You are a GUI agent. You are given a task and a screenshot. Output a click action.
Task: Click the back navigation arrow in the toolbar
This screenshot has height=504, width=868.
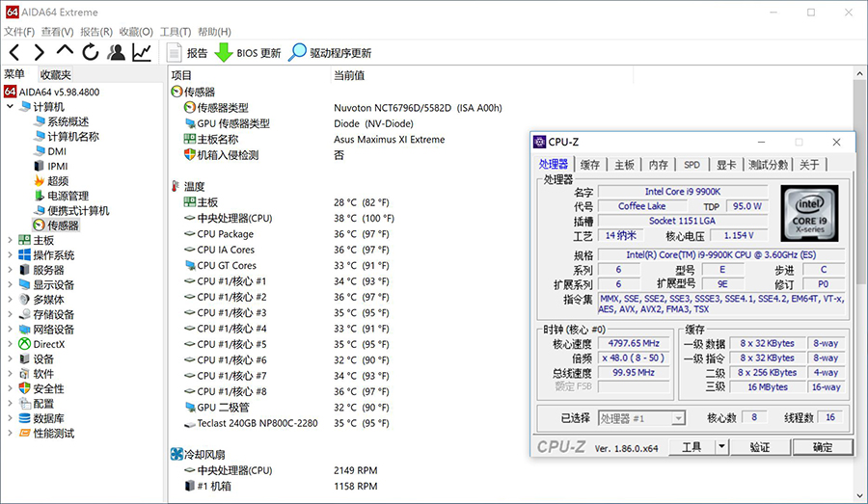[14, 52]
